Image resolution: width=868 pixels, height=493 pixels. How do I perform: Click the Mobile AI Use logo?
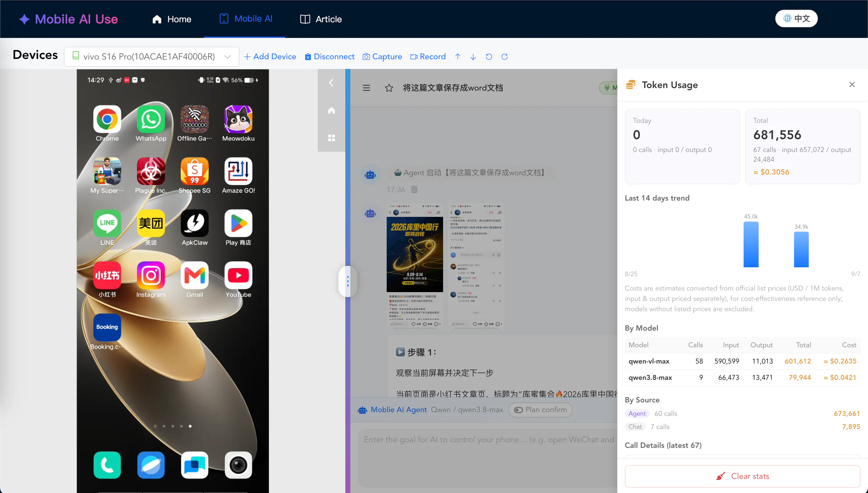click(68, 19)
